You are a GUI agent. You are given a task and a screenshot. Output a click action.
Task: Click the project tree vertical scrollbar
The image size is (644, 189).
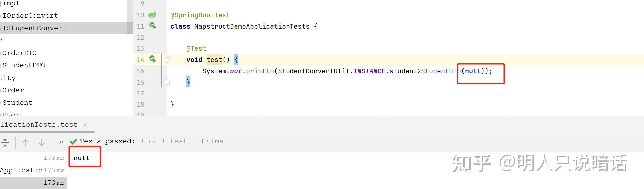click(x=130, y=17)
